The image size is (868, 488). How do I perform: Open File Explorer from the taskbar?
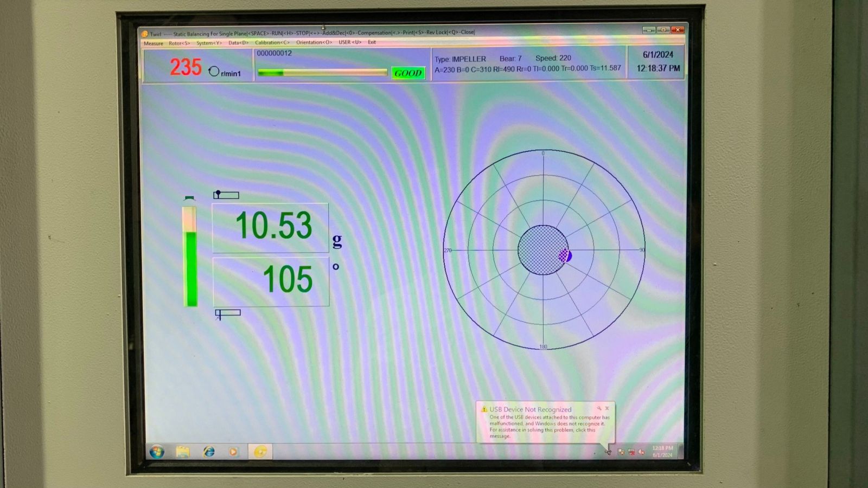[x=183, y=452]
